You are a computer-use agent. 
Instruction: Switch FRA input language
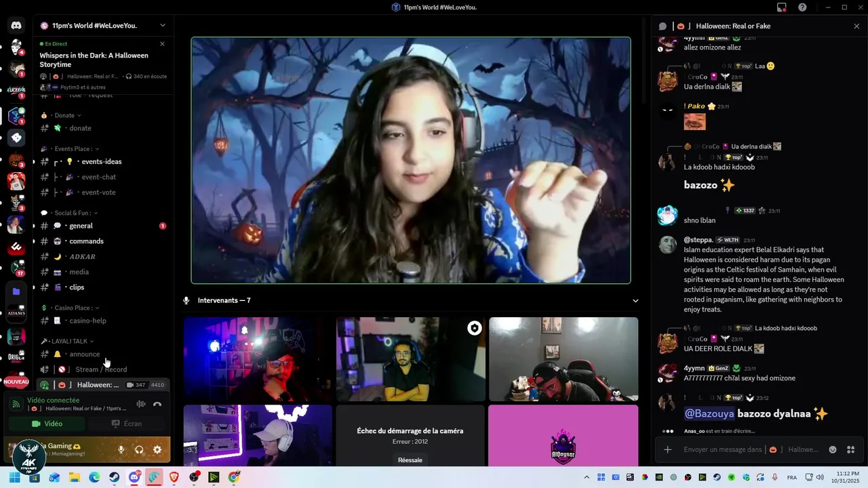pyautogui.click(x=792, y=477)
